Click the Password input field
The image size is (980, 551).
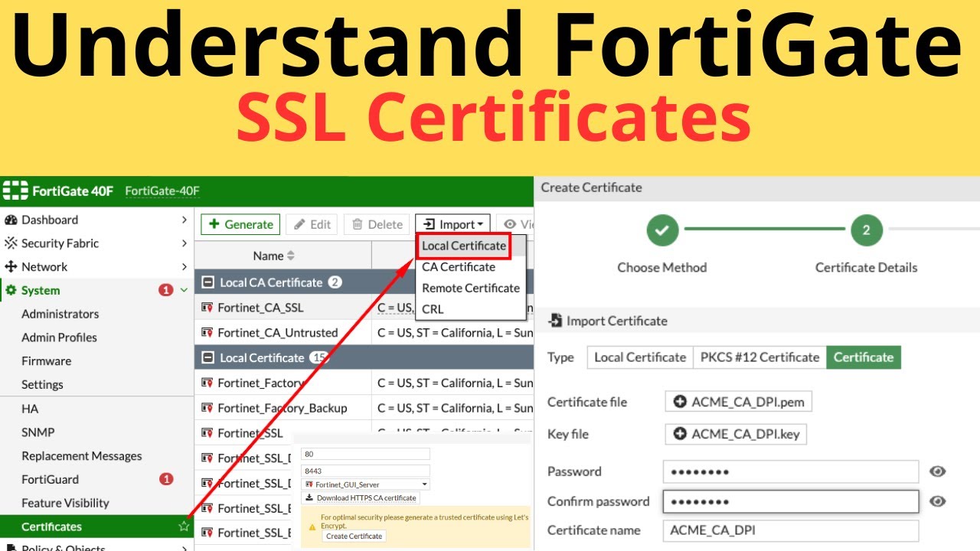click(x=791, y=471)
